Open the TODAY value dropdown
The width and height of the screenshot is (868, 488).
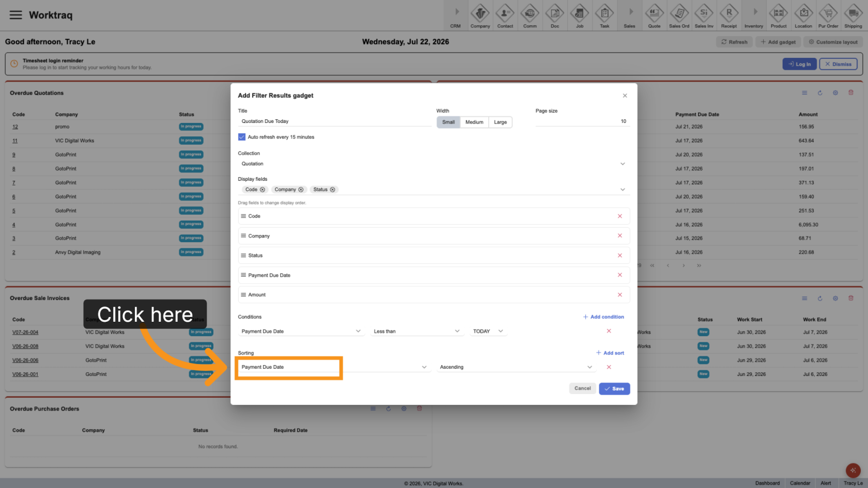(x=488, y=331)
